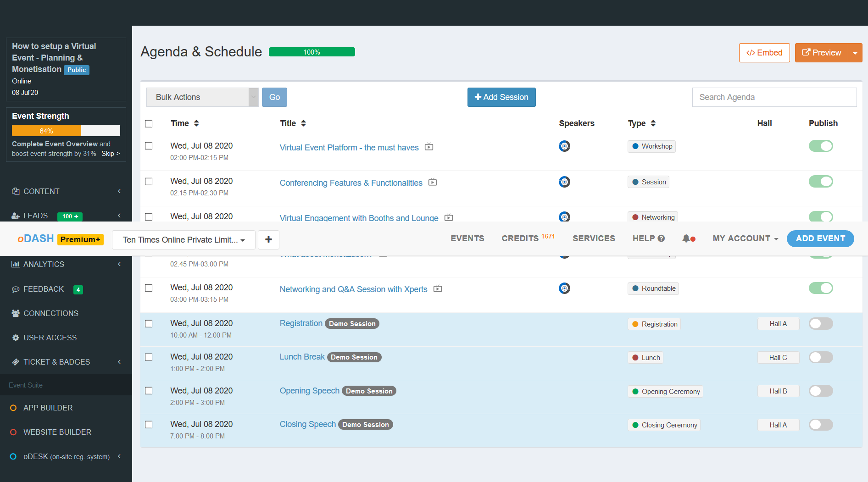Enable publish for Opening Speech session

pos(821,391)
